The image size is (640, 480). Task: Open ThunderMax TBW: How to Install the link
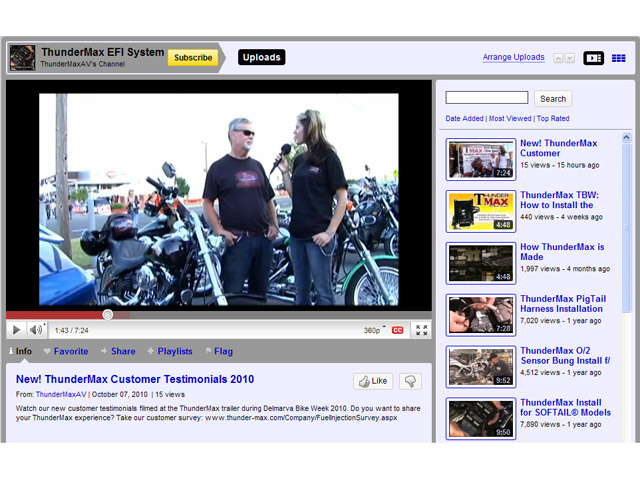click(x=559, y=200)
